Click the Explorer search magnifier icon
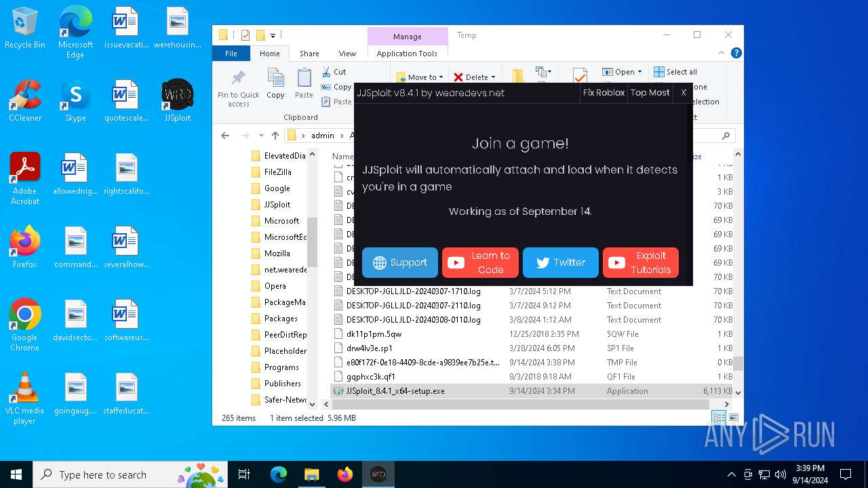The width and height of the screenshot is (868, 488). [726, 136]
